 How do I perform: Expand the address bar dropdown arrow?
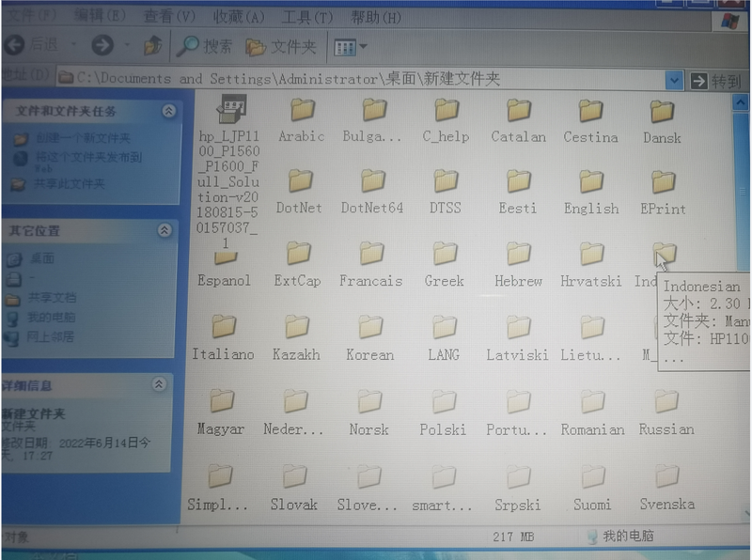[674, 81]
